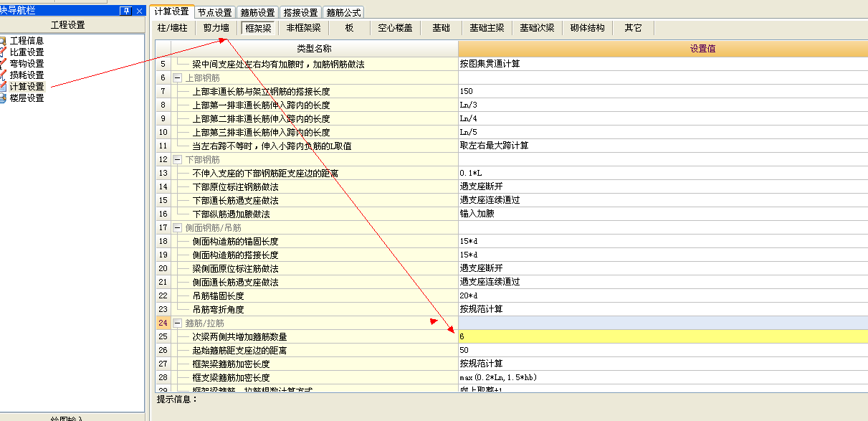Screen dimensions: 868x421
Task: Collapse the 箍筋/拉筋 group
Action: coord(178,323)
